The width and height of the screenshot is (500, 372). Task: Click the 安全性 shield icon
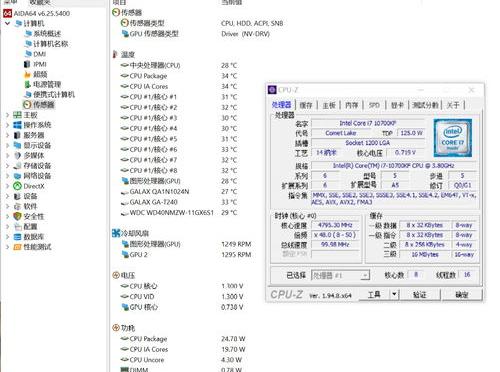click(x=17, y=216)
